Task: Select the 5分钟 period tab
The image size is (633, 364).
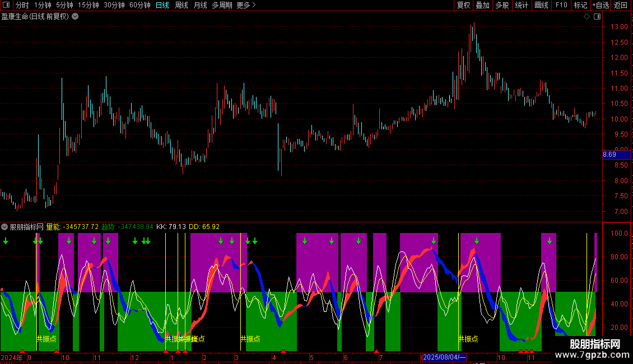Action: [64, 5]
